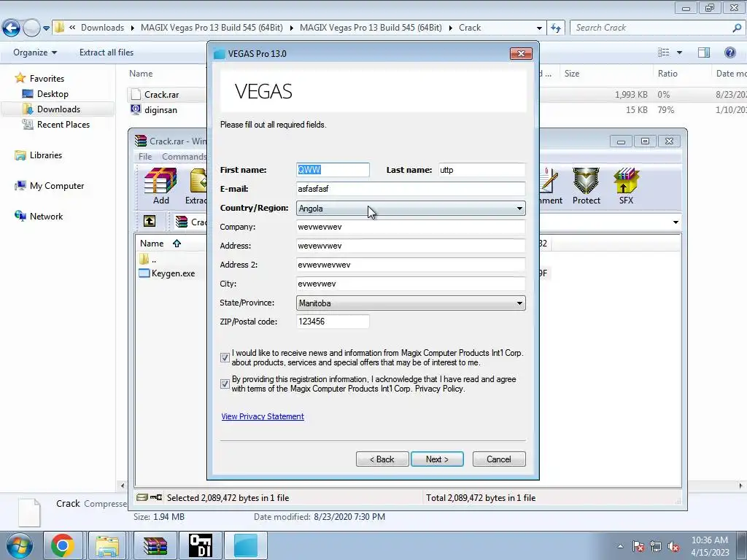Click the Back button in dialog
Screen dimensions: 747x560
pyautogui.click(x=382, y=459)
